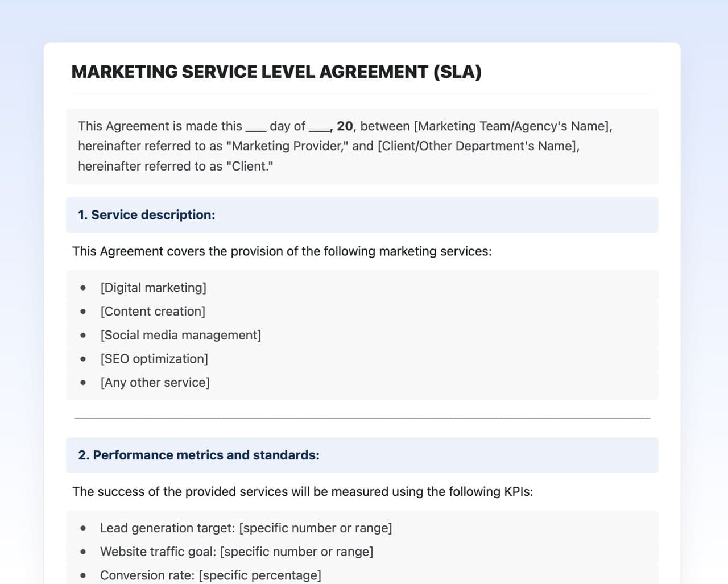The width and height of the screenshot is (728, 584).
Task: Select the [Content creation] list item
Action: (x=153, y=312)
